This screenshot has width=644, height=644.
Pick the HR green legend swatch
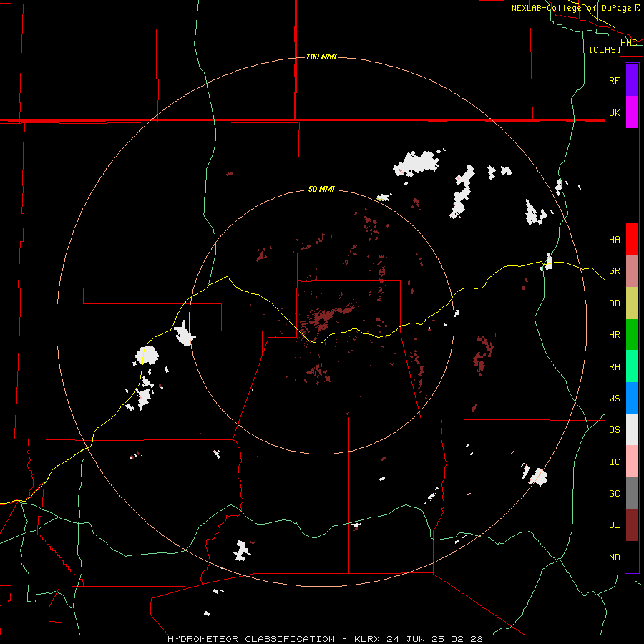(x=632, y=335)
